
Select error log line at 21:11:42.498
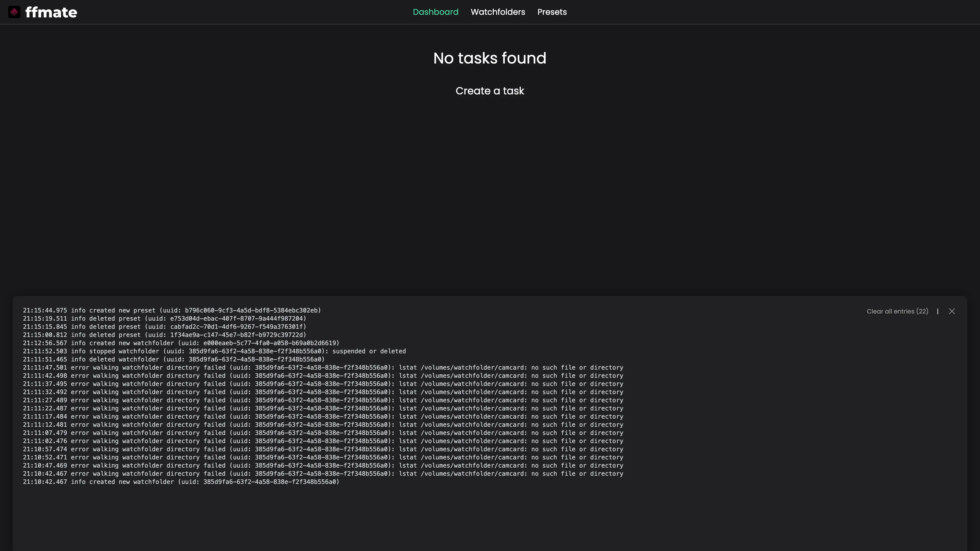pyautogui.click(x=323, y=376)
